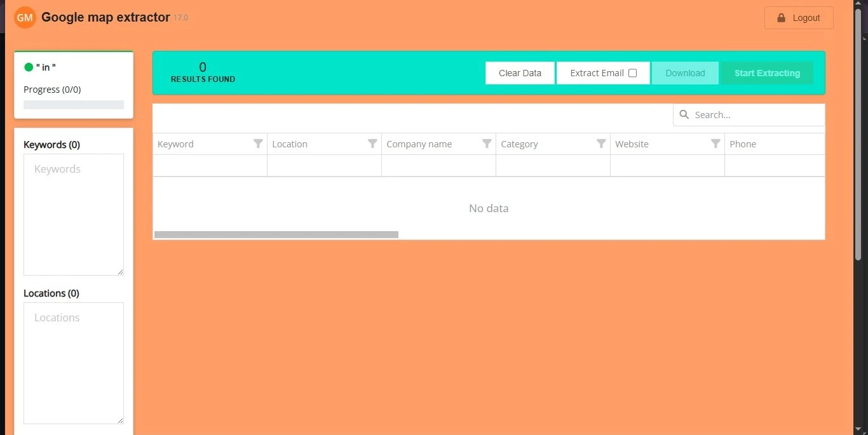Click the Location column header
This screenshot has width=868, height=435.
(x=324, y=144)
